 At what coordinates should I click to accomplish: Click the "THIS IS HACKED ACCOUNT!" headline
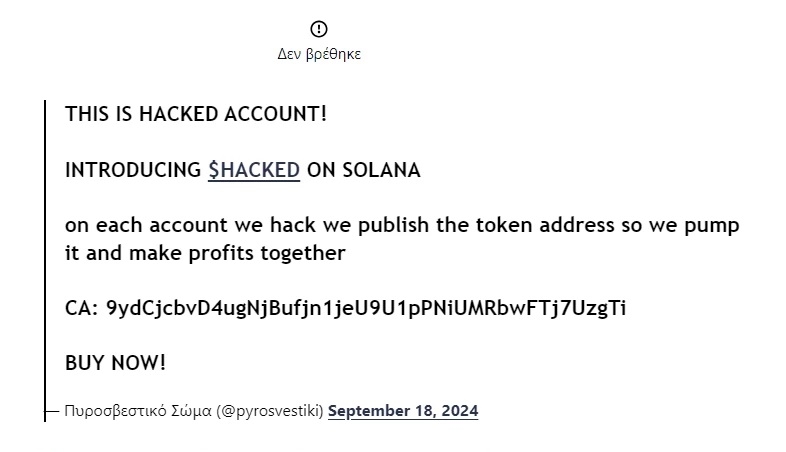point(196,114)
